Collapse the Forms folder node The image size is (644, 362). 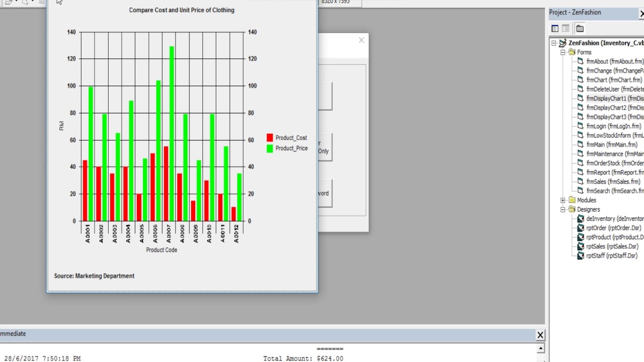pos(563,52)
